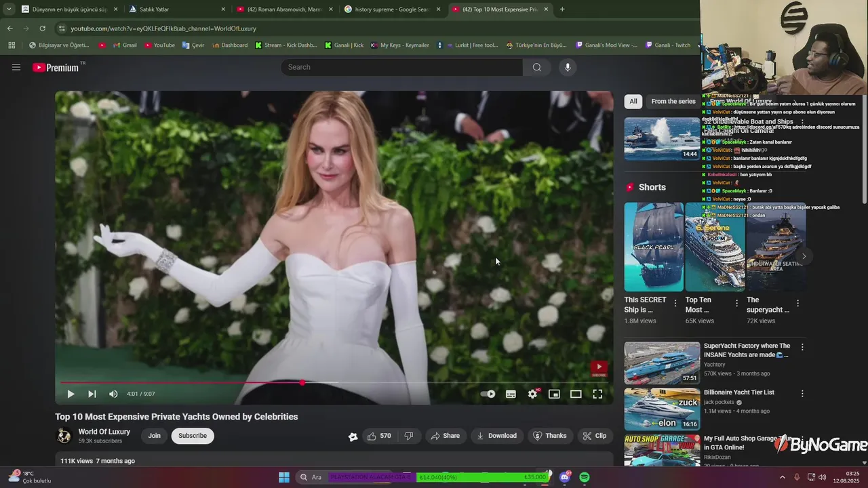Join the World Of Luxury channel
This screenshot has height=488, width=868.
155,436
